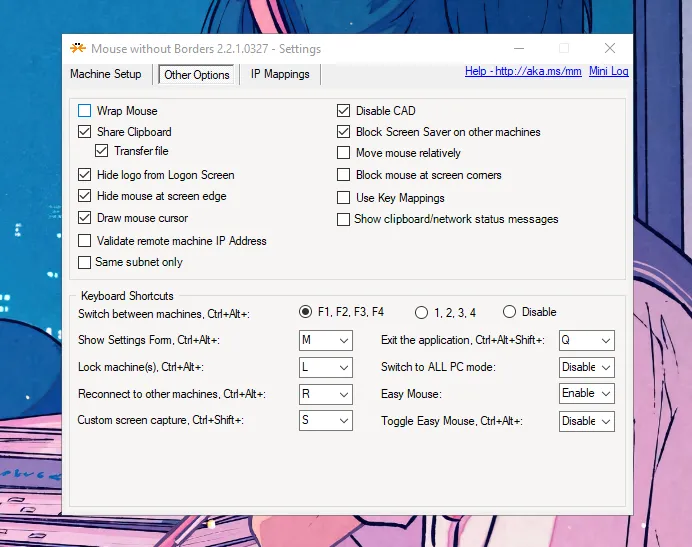The image size is (692, 547).
Task: Enable Use Key Mappings checkbox
Action: point(344,198)
